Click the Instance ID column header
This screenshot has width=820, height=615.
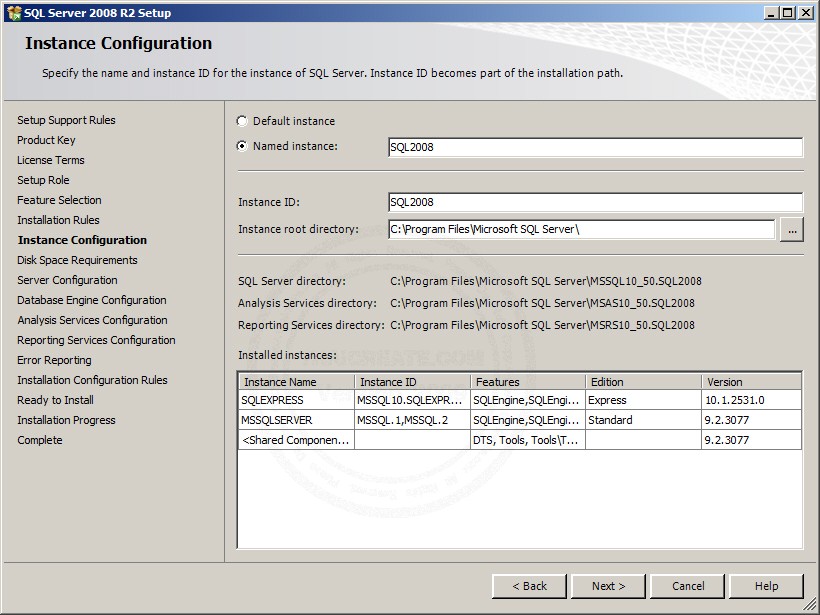click(x=413, y=382)
